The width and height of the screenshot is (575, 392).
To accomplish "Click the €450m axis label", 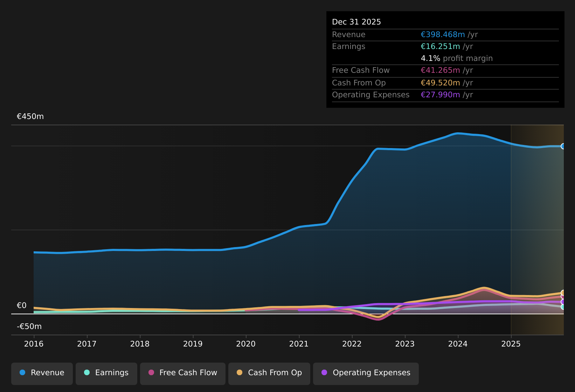I will click(x=30, y=116).
